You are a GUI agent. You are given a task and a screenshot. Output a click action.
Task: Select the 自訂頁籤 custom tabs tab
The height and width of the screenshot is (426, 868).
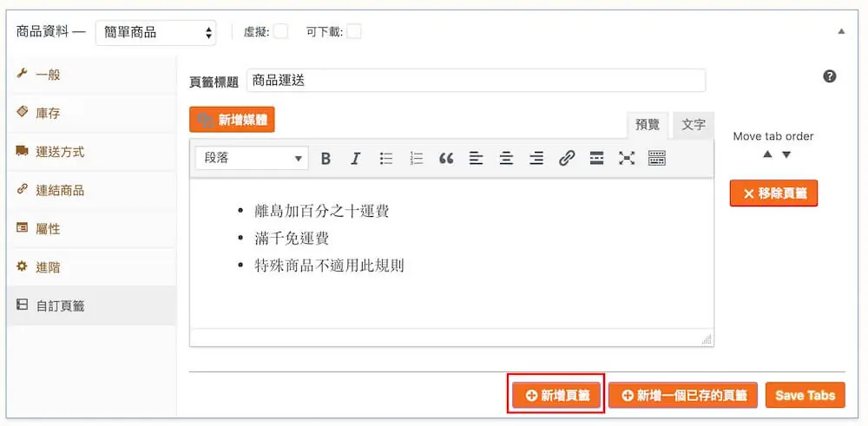92,305
